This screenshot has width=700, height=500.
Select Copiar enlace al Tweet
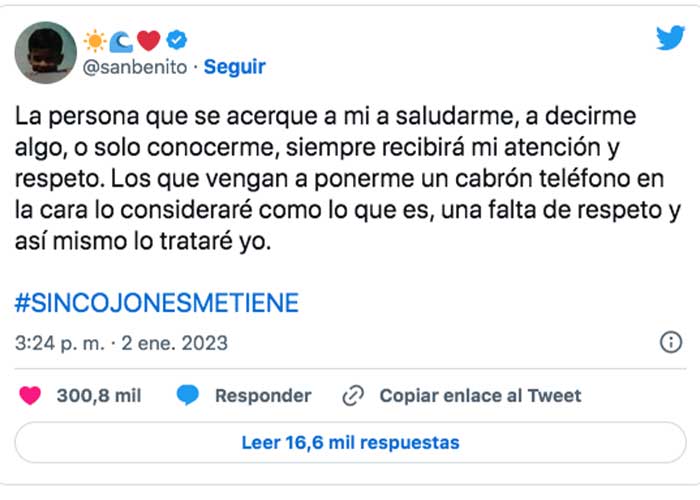coord(480,396)
